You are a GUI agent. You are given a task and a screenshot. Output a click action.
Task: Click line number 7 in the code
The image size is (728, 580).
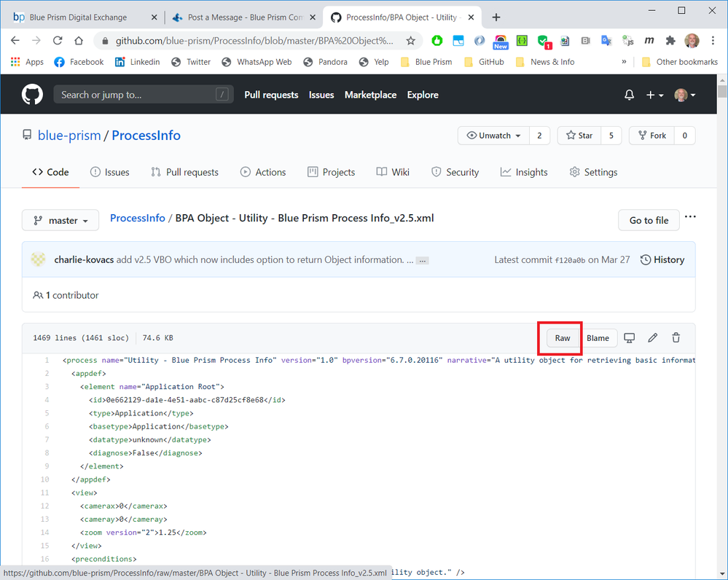point(47,439)
